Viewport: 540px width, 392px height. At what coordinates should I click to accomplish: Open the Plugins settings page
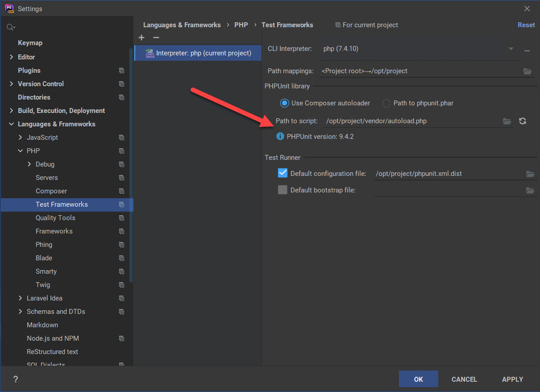coord(29,71)
